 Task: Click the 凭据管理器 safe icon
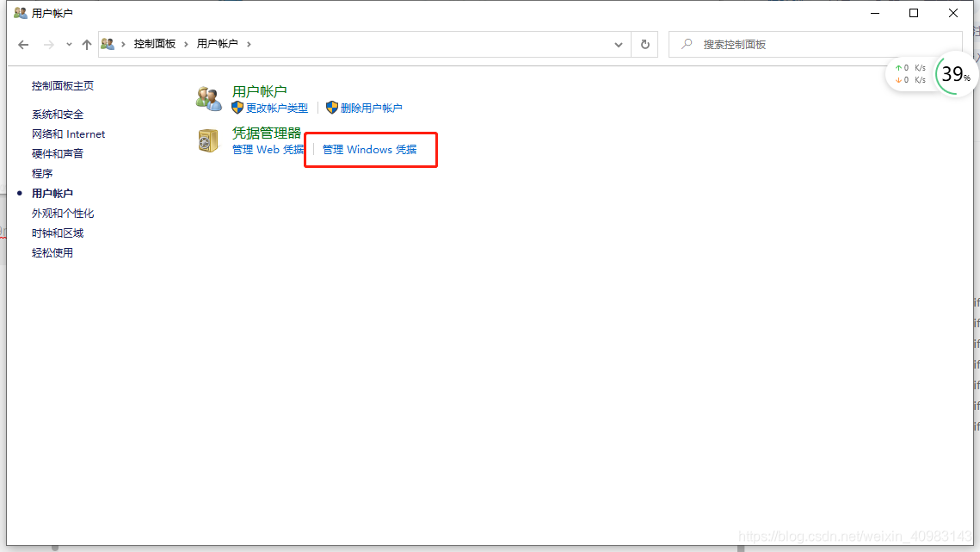pos(208,141)
